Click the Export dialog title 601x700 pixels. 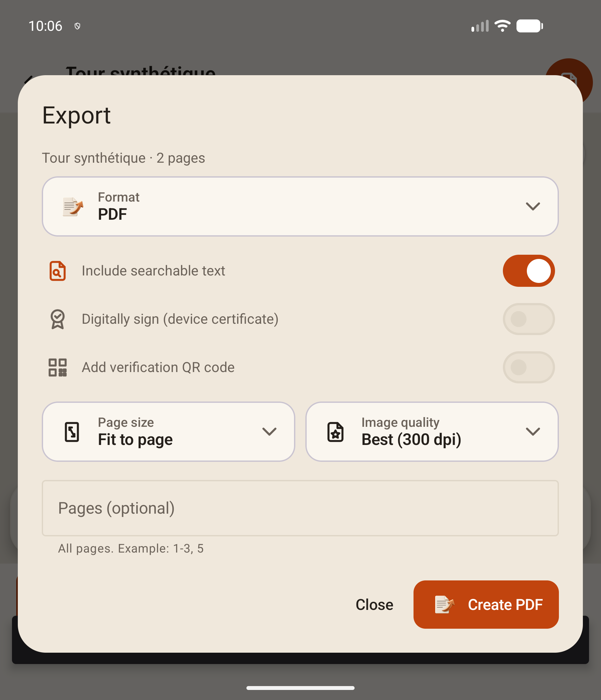point(76,116)
